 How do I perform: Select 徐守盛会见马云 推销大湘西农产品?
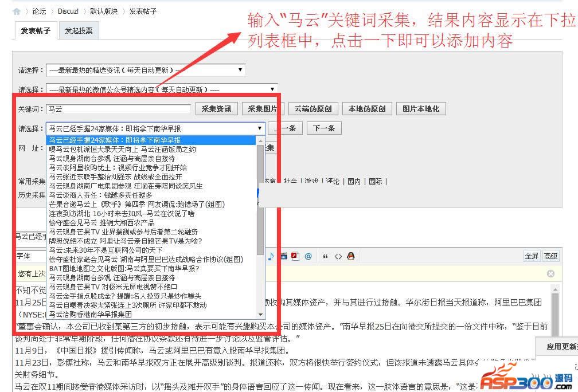pyautogui.click(x=151, y=222)
